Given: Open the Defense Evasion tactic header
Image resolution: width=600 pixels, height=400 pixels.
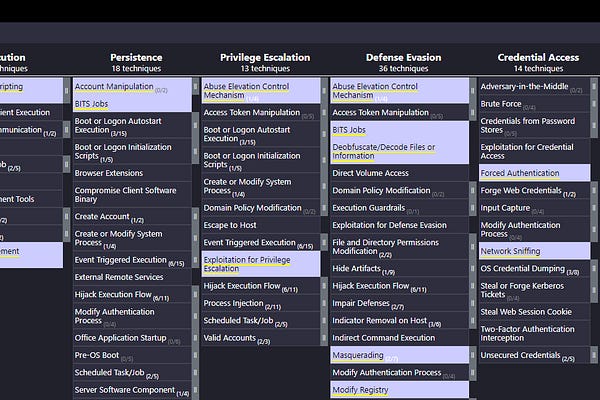Looking at the screenshot, I should 403,57.
